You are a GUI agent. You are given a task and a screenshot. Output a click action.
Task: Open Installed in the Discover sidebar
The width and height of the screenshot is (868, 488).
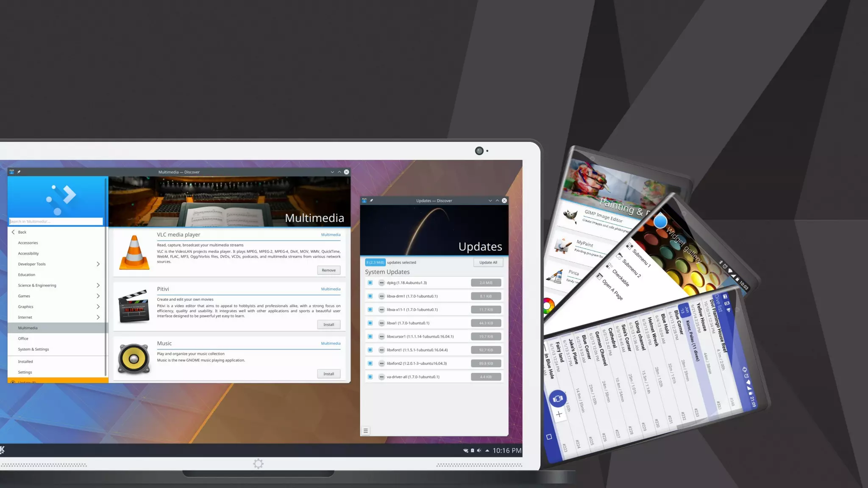25,361
